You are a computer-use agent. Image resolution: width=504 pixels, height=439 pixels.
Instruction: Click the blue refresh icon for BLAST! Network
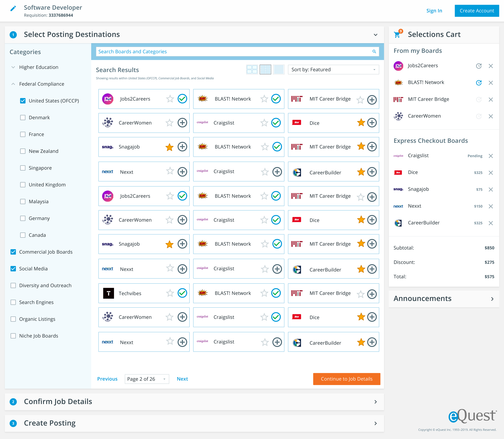tap(479, 83)
